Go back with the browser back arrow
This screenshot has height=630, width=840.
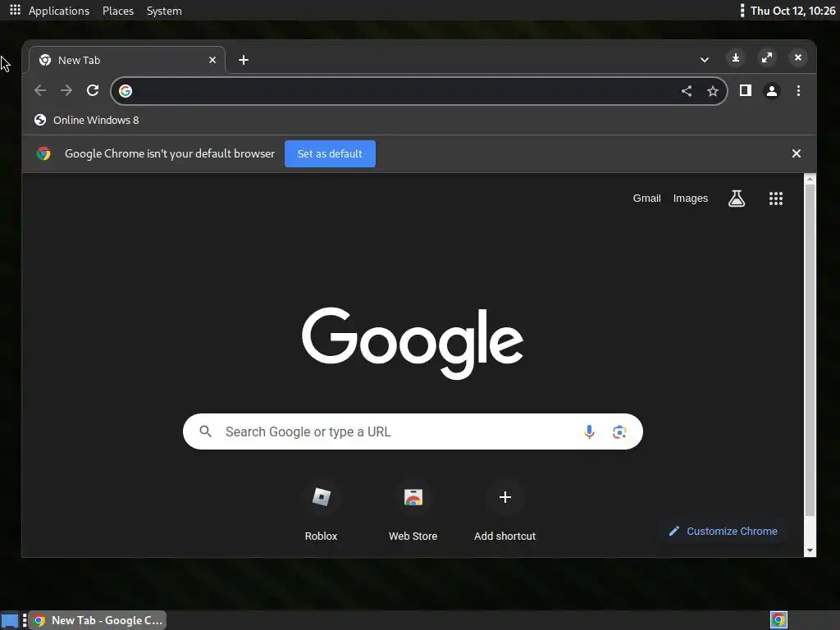[x=39, y=90]
